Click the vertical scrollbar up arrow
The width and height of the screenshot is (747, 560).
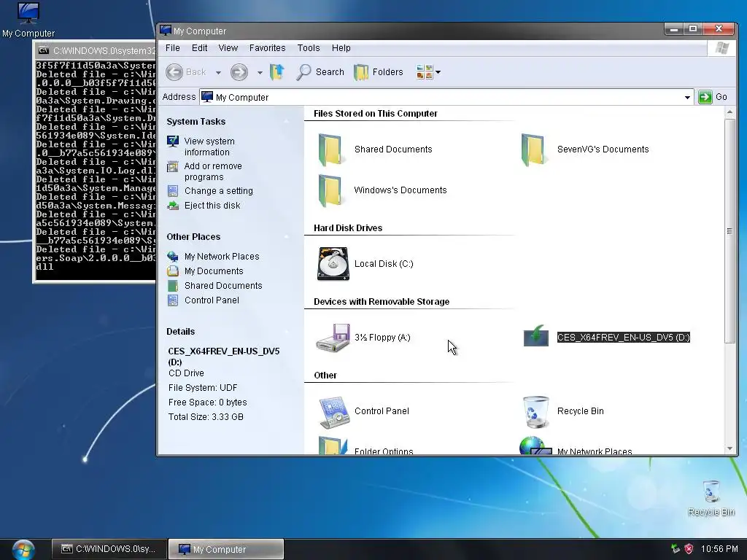click(729, 113)
